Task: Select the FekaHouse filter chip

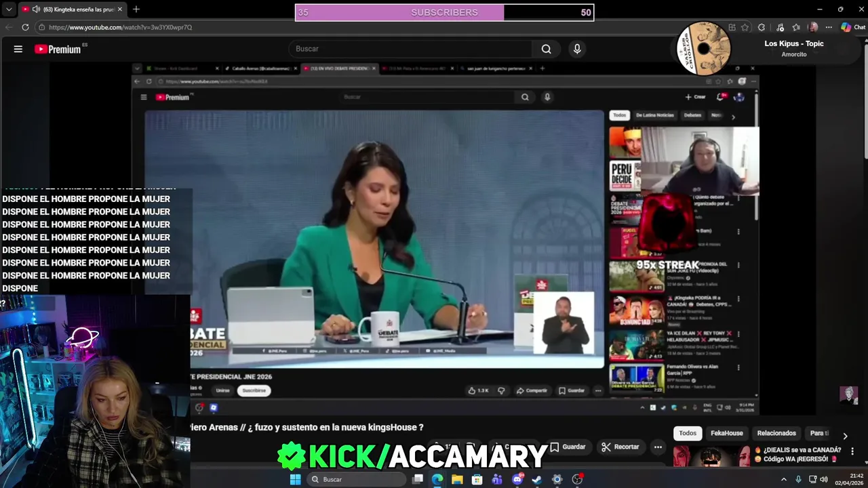Action: [726, 433]
